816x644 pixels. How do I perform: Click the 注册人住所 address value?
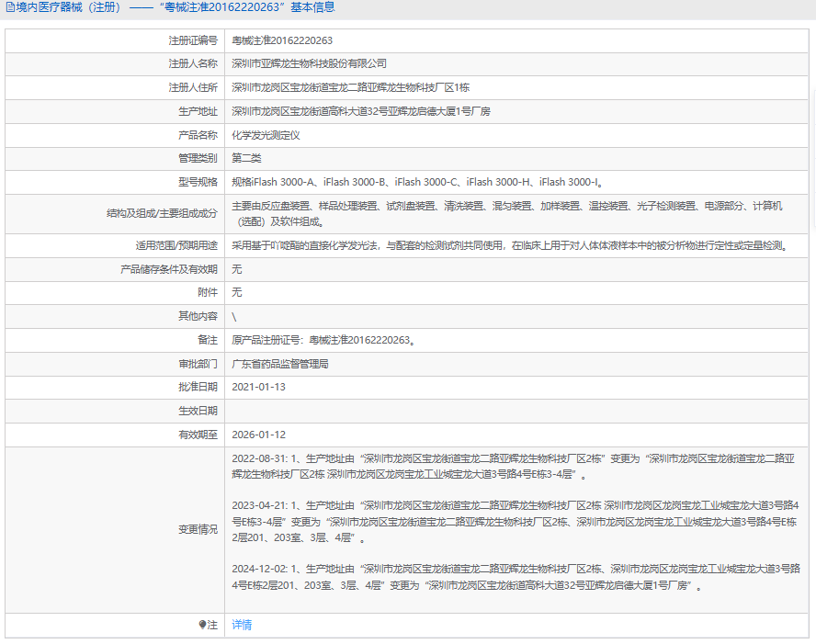(350, 87)
